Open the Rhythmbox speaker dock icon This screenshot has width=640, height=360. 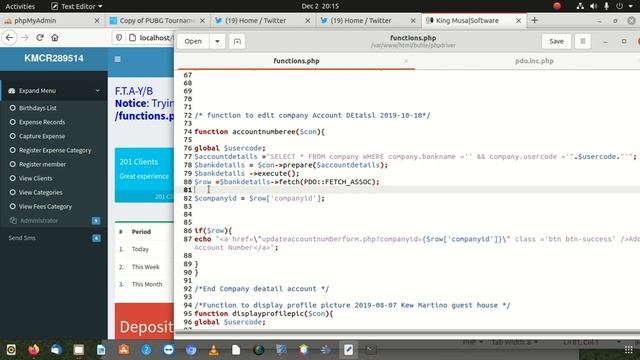click(11, 350)
